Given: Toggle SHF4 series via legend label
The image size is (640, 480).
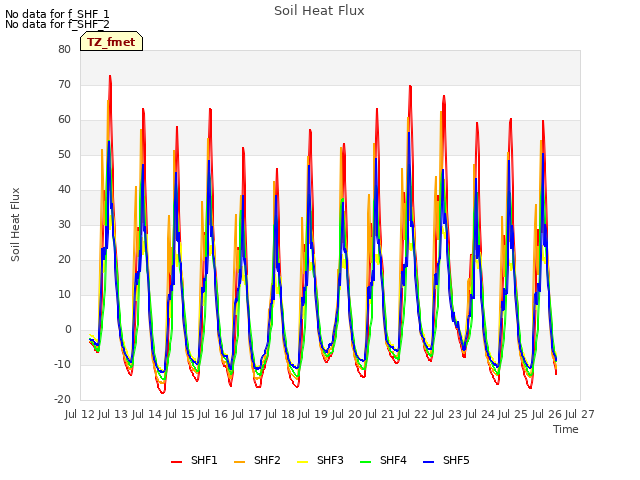Looking at the screenshot, I should click(x=393, y=460).
